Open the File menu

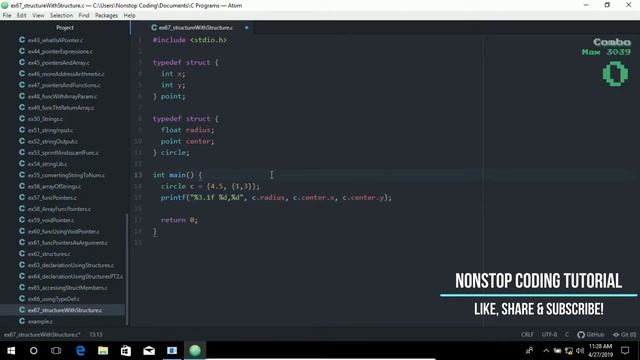point(7,16)
